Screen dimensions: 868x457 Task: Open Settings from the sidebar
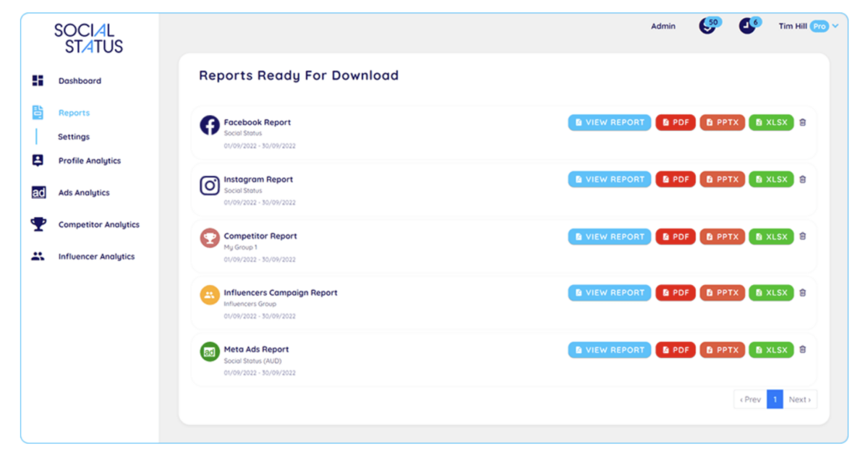tap(74, 137)
